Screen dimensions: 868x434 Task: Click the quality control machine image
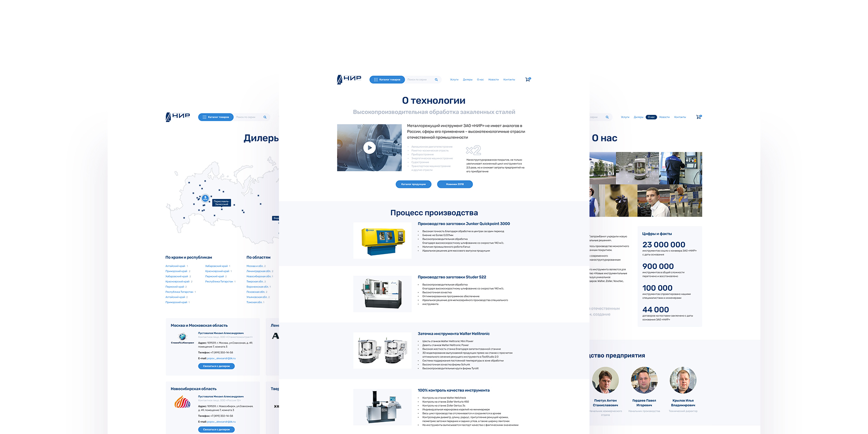pyautogui.click(x=382, y=407)
